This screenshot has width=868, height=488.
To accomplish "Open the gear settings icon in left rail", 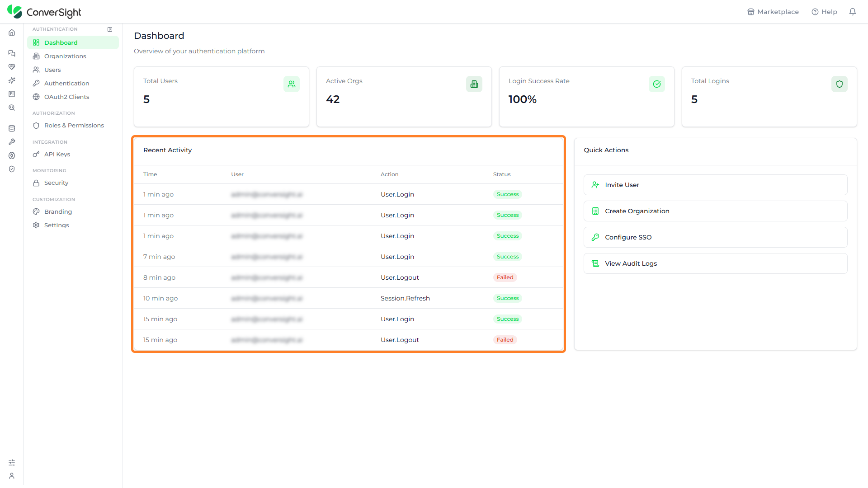I will [x=12, y=155].
